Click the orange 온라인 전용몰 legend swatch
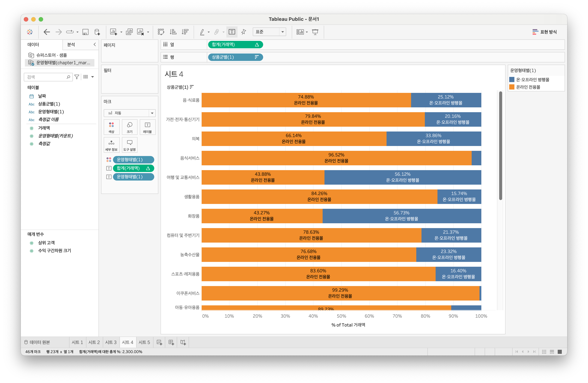 click(512, 87)
